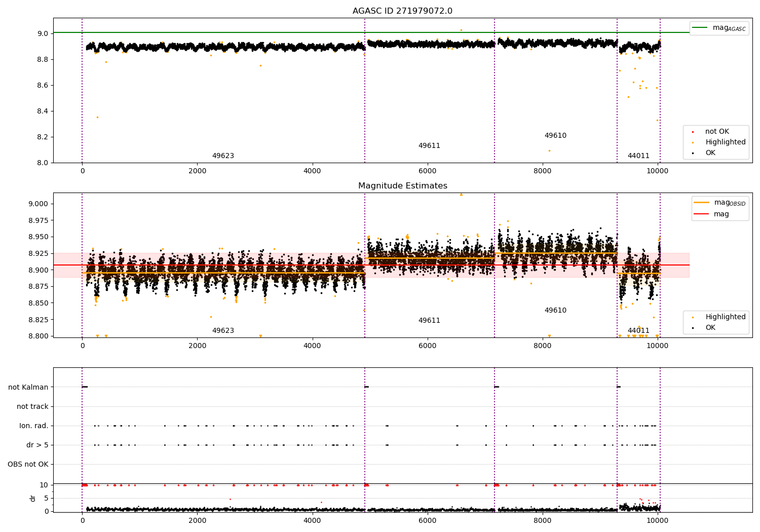Click orange outlier near magnitude 8.35 in top plot

tap(97, 117)
